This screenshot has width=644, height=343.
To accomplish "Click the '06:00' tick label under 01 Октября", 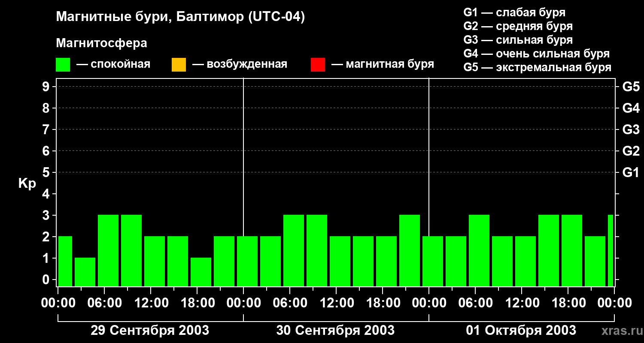I will 475,303.
